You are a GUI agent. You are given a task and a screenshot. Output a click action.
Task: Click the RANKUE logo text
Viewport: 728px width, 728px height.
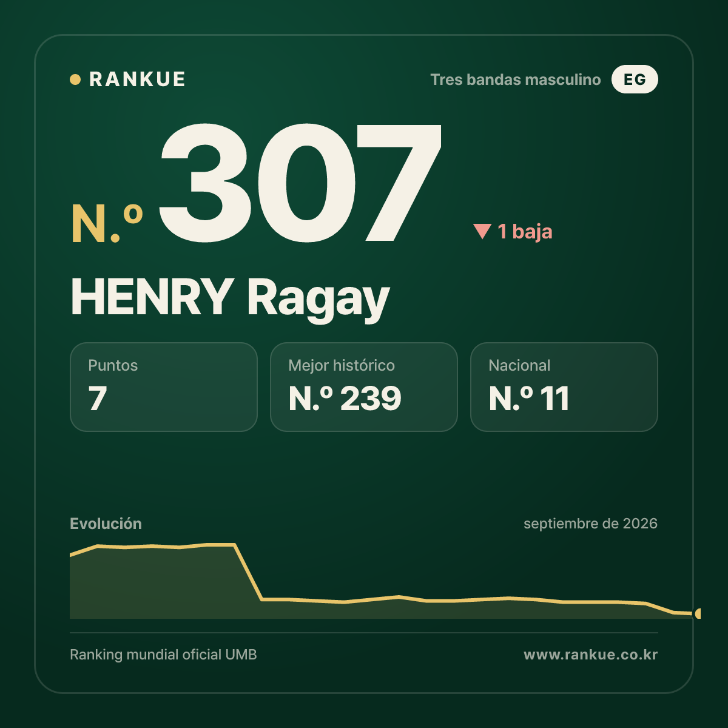coord(137,79)
